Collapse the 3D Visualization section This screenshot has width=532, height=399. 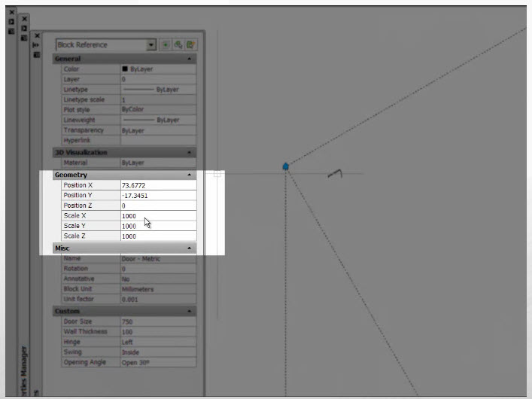tap(190, 153)
